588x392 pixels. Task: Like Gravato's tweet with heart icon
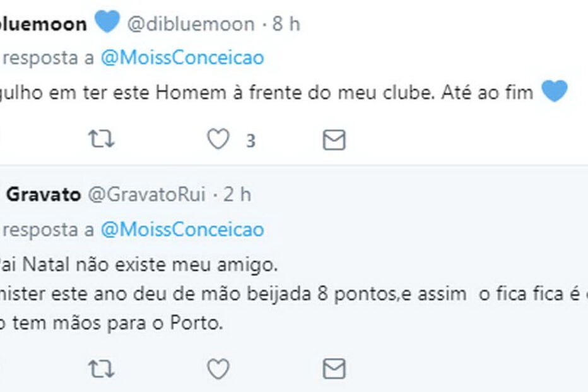pyautogui.click(x=218, y=369)
